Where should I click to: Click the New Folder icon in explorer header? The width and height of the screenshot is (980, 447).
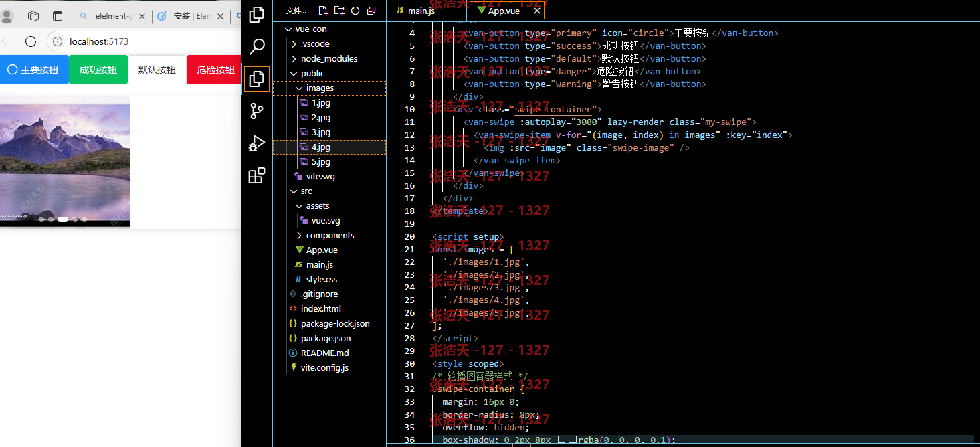(x=339, y=11)
